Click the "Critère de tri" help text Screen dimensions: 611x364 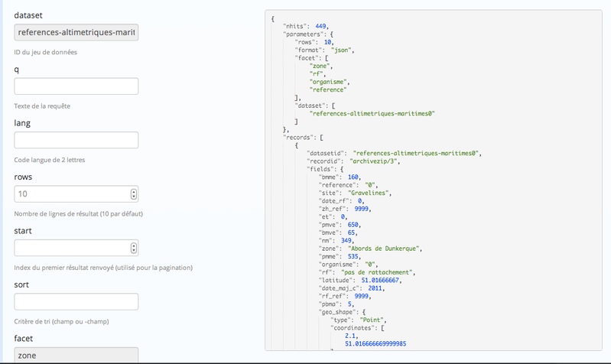coord(62,321)
